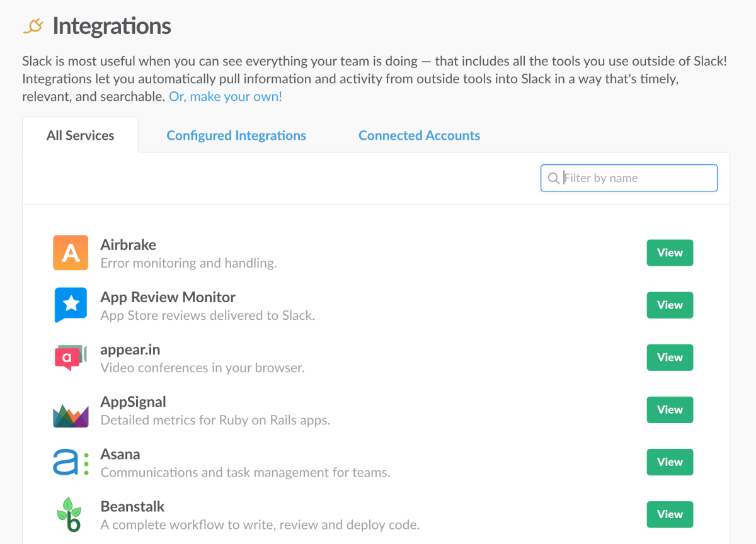Click the appear.in chat bubble icon
This screenshot has width=756, height=544.
[70, 357]
